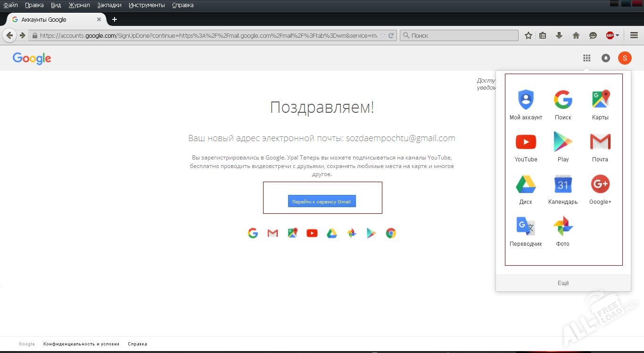Screen dimensions: 644x353
Task: Open the Закладки menu
Action: (x=109, y=5)
